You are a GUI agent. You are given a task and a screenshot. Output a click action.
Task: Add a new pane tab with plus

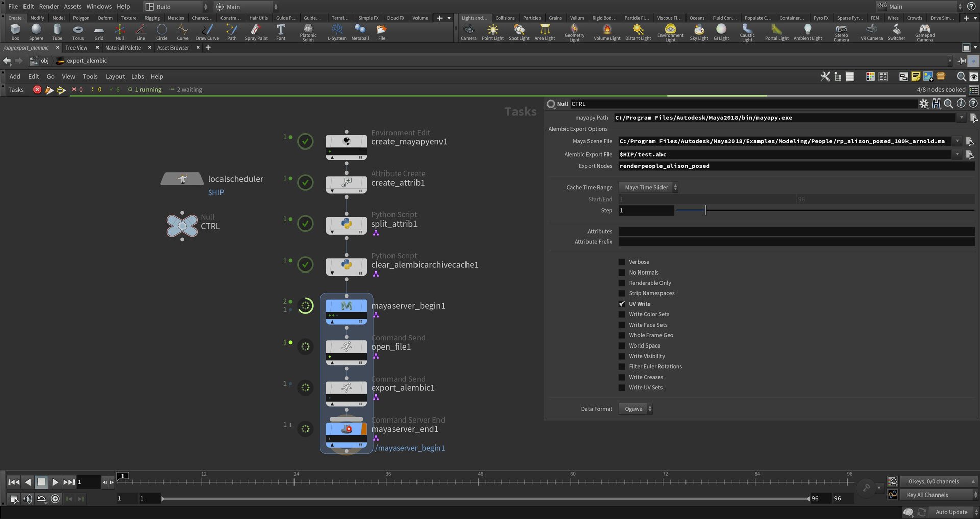click(x=208, y=47)
